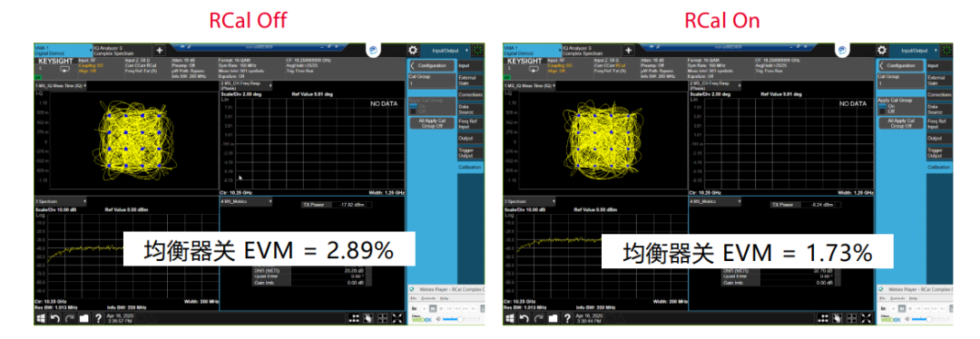
Task: Go back via Configuration button in RCal Off screen
Action: tap(432, 65)
